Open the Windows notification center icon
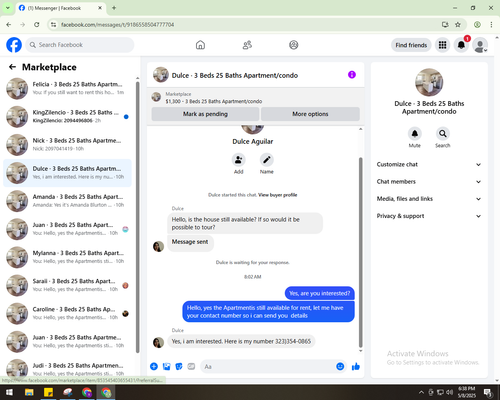 tap(488, 393)
